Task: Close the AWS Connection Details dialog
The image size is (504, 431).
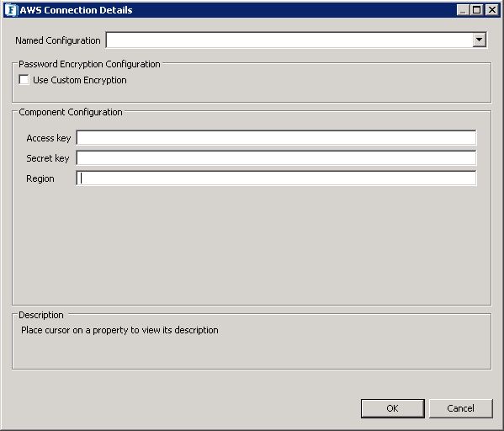Action: [x=491, y=10]
